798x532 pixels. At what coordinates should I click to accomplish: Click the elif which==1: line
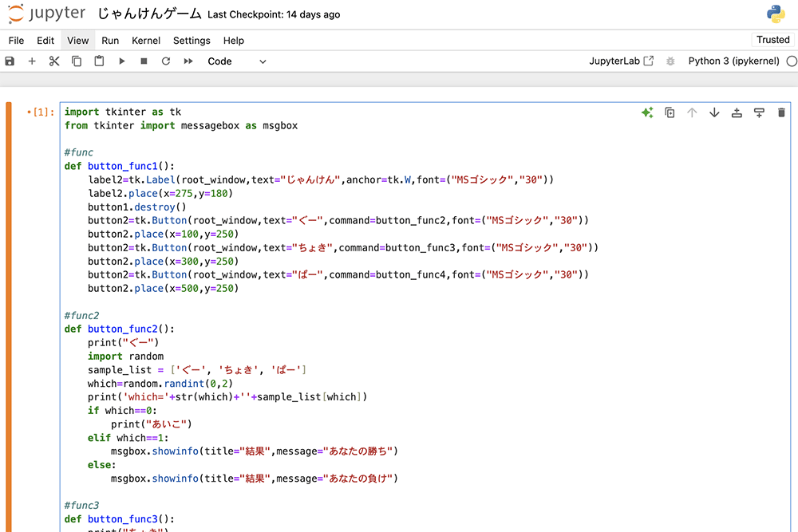pos(128,438)
